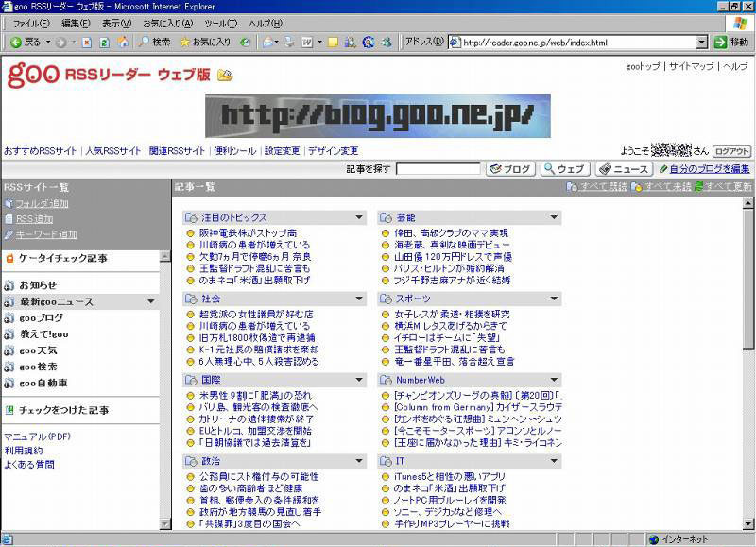Screen dimensions: 756x547
Task: Expand the 国際 dropdown arrow
Action: pyautogui.click(x=359, y=380)
